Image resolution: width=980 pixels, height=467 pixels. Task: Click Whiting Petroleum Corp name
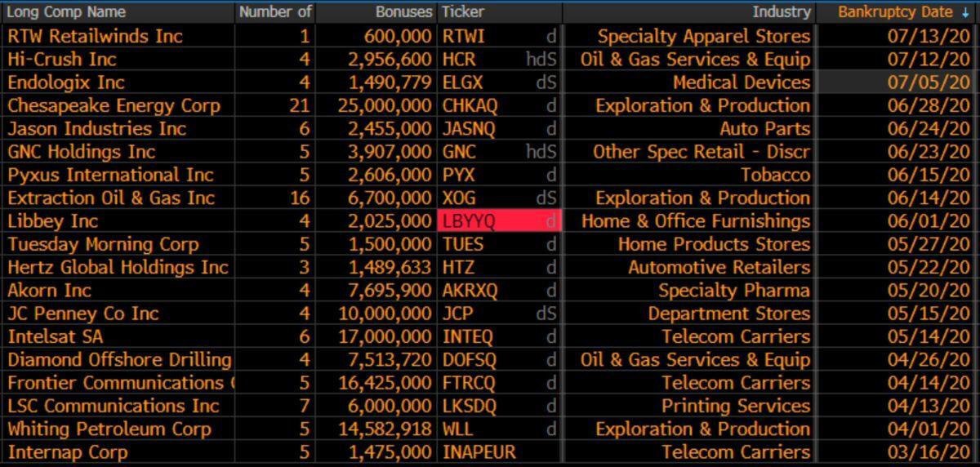click(x=109, y=429)
